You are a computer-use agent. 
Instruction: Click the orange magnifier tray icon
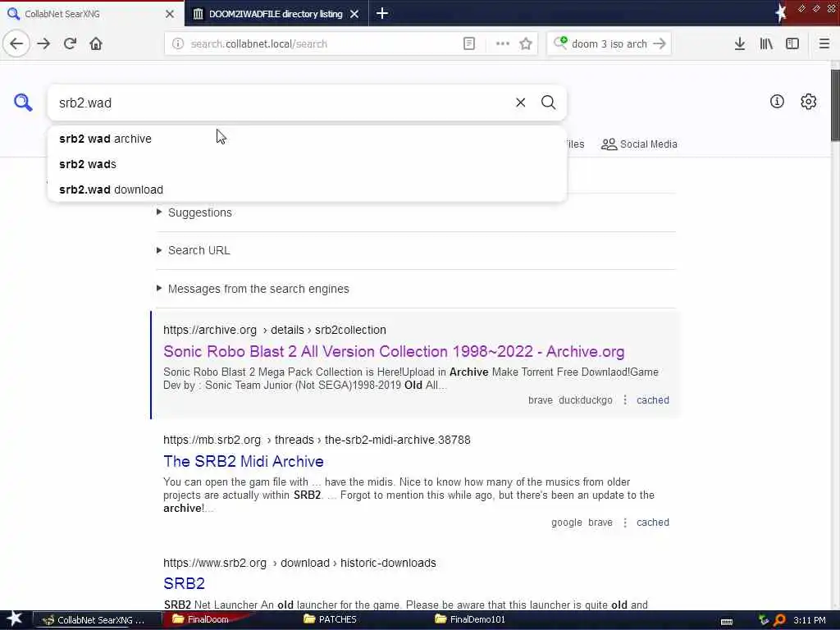point(779,620)
